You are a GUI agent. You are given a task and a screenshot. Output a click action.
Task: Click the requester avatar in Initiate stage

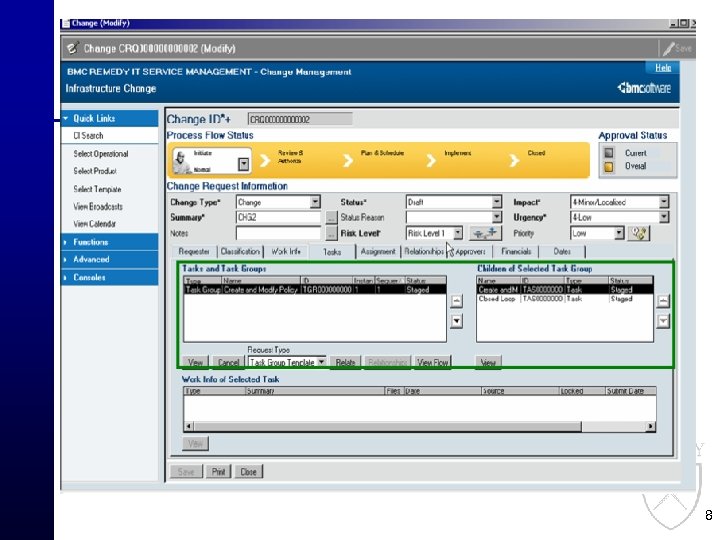pos(181,162)
